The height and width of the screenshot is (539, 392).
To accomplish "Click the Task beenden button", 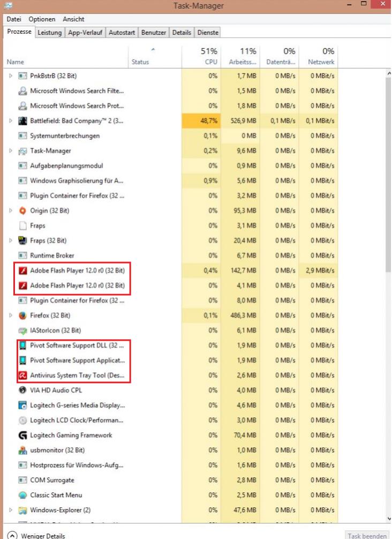I will (367, 536).
